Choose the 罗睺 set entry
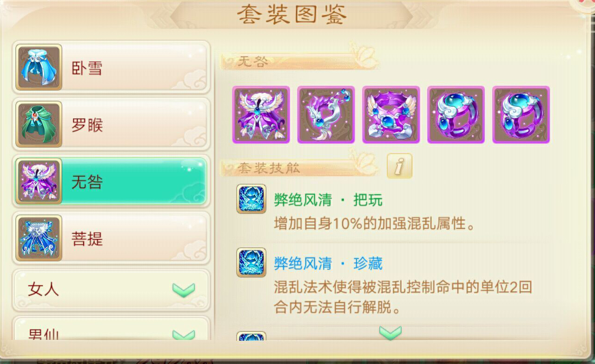The image size is (595, 364). pyautogui.click(x=111, y=124)
